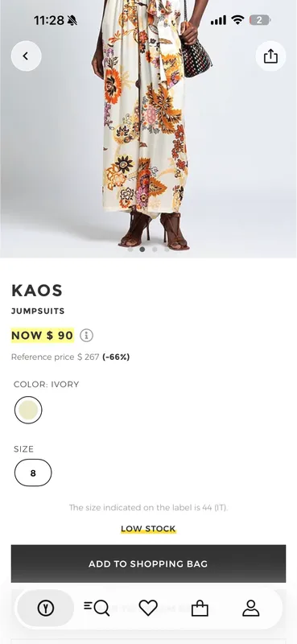Tap the back arrow button
Viewport: 297px width, 644px height.
[26, 56]
